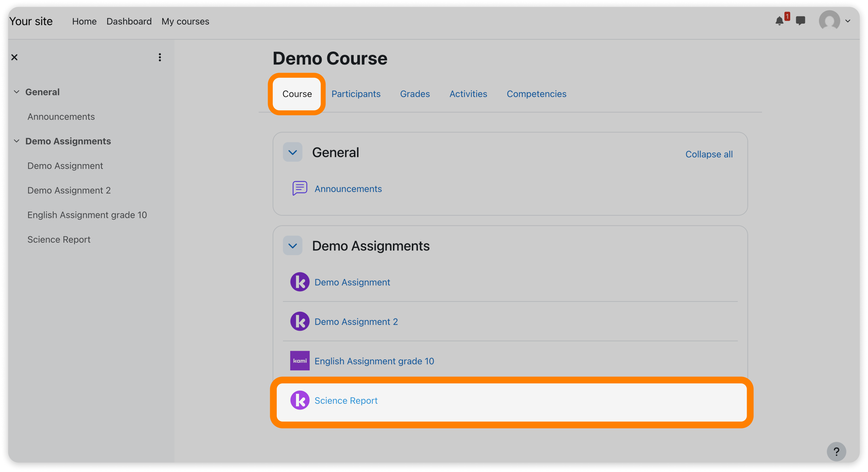Click the Announcements forum icon
Image resolution: width=868 pixels, height=472 pixels.
[299, 188]
